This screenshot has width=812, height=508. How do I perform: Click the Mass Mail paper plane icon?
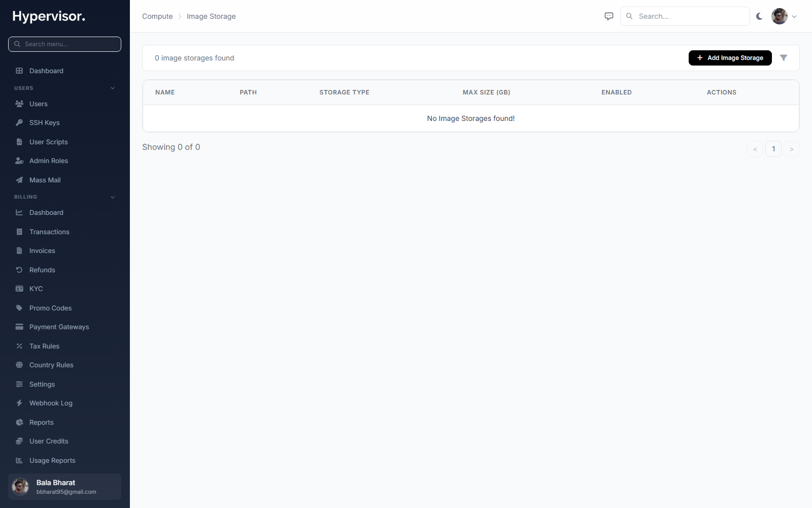coord(19,180)
